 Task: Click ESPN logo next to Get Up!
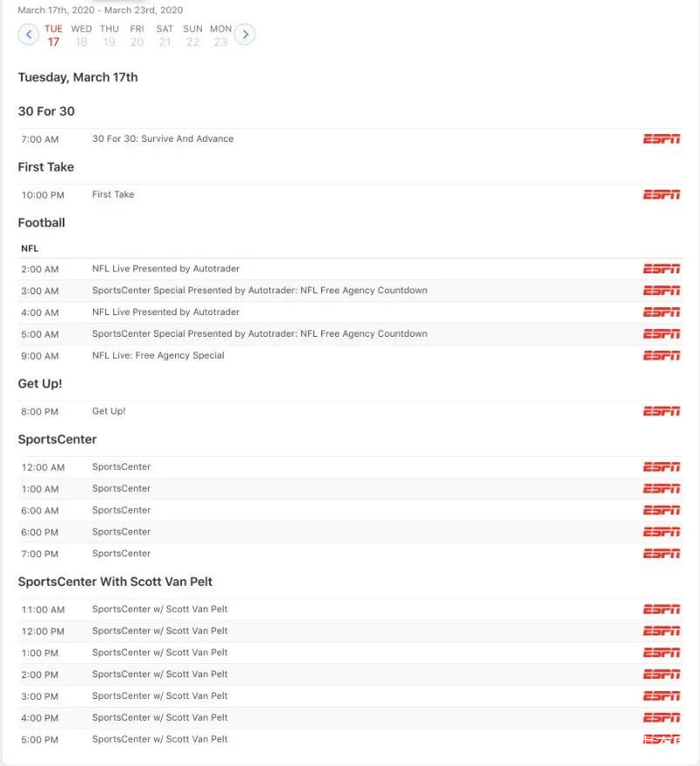[661, 412]
